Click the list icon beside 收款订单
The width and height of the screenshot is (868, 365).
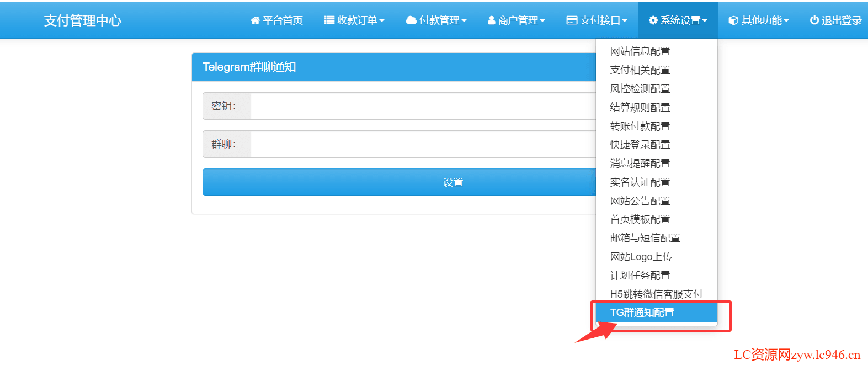pyautogui.click(x=329, y=20)
